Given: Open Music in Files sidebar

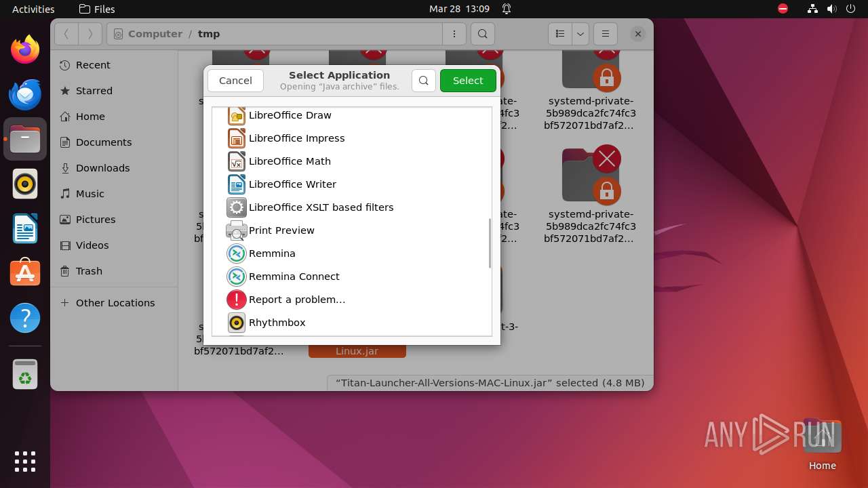Looking at the screenshot, I should click(x=114, y=194).
